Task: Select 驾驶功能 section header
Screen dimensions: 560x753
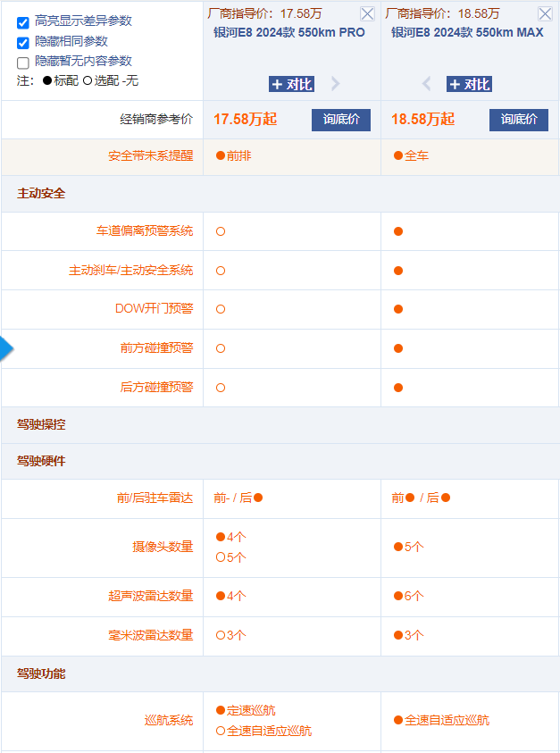Action: click(x=41, y=674)
